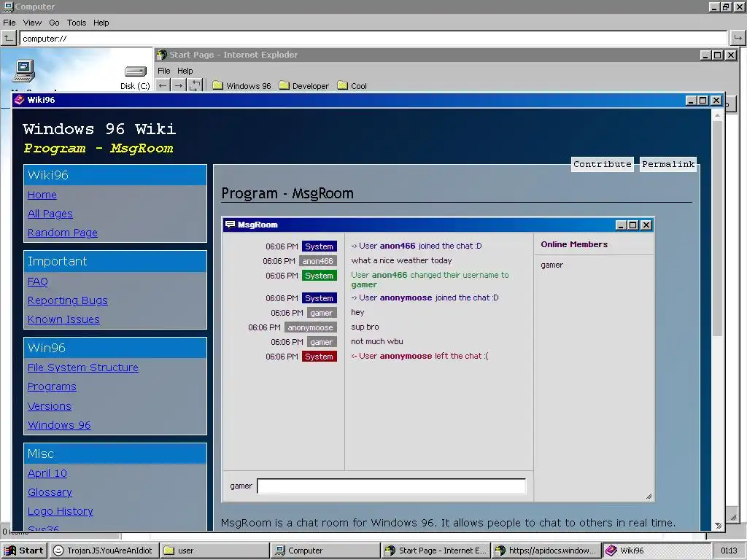Click the Wiki96 vertical scrollbar thumb
The height and width of the screenshot is (560, 747).
[718, 228]
